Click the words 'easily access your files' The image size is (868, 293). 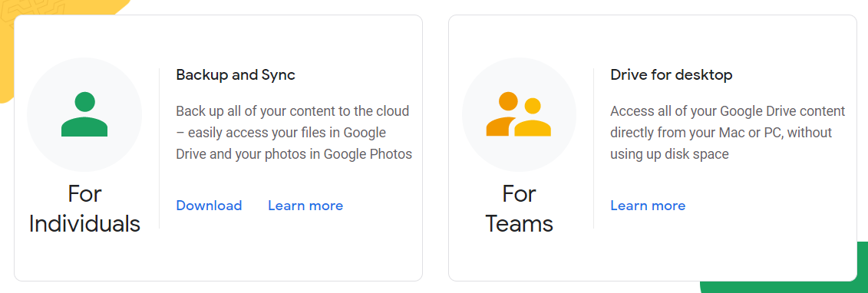(x=258, y=133)
